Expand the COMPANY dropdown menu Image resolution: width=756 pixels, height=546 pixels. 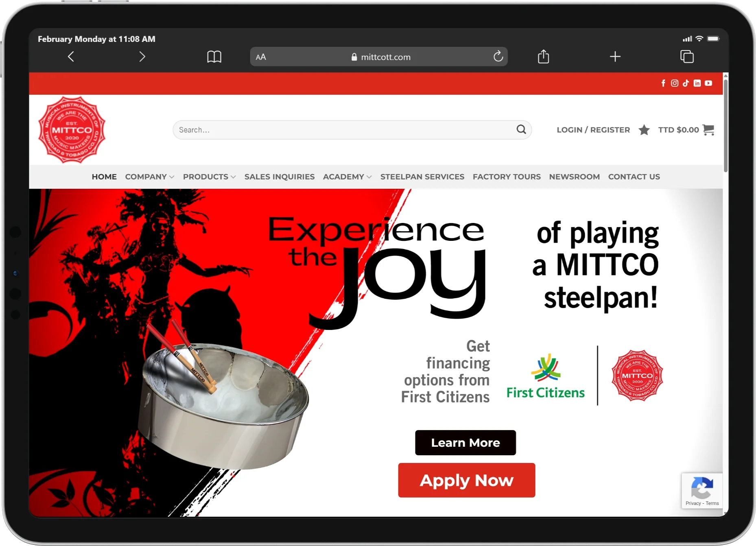(x=150, y=177)
